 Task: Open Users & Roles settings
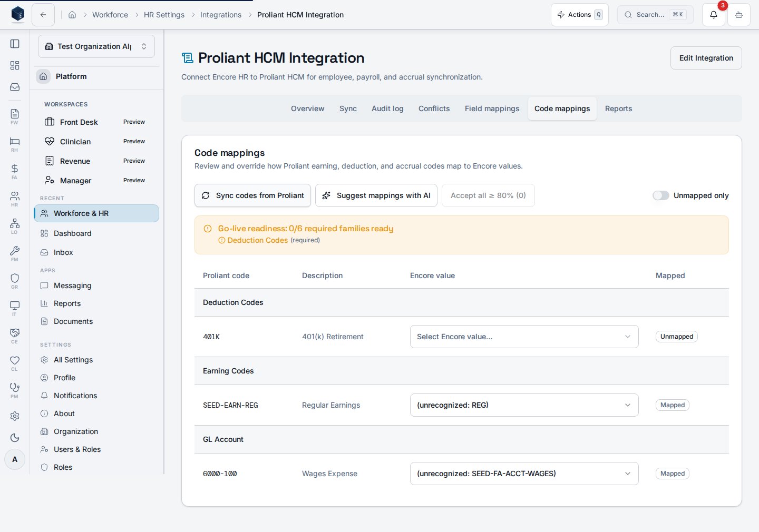tap(96, 449)
